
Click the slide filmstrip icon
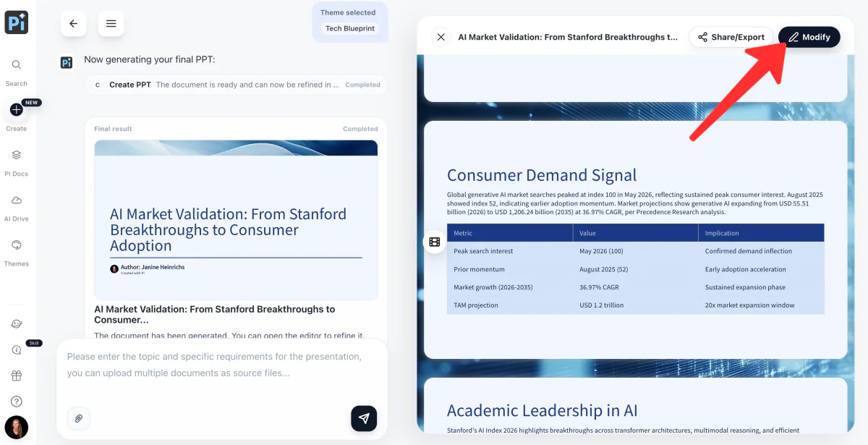point(434,242)
